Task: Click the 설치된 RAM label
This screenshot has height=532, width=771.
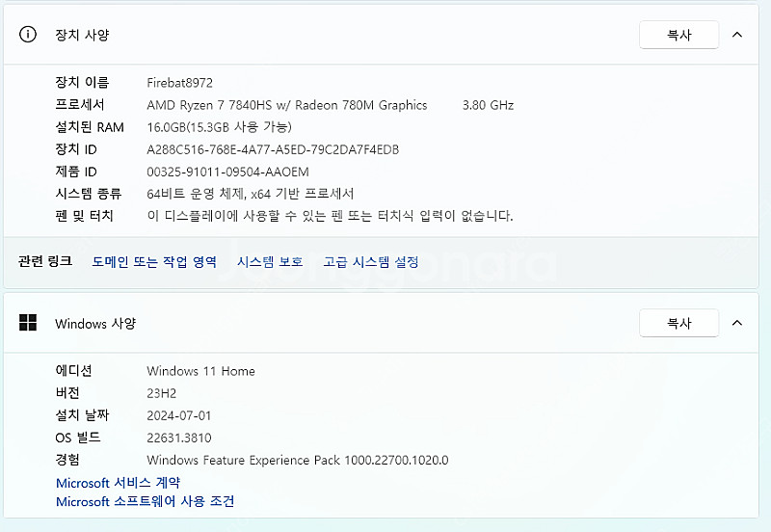Action: coord(90,127)
